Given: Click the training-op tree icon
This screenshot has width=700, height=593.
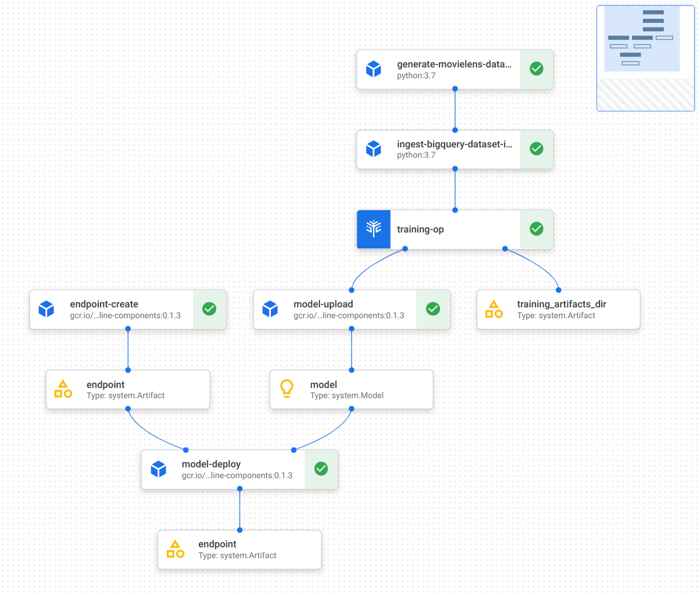Looking at the screenshot, I should [374, 229].
